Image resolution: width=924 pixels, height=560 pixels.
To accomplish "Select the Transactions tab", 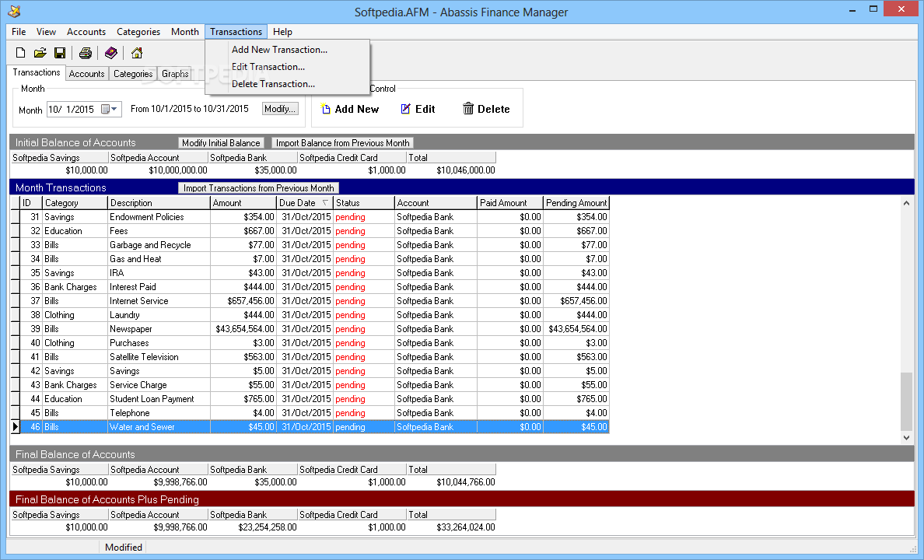I will tap(37, 72).
